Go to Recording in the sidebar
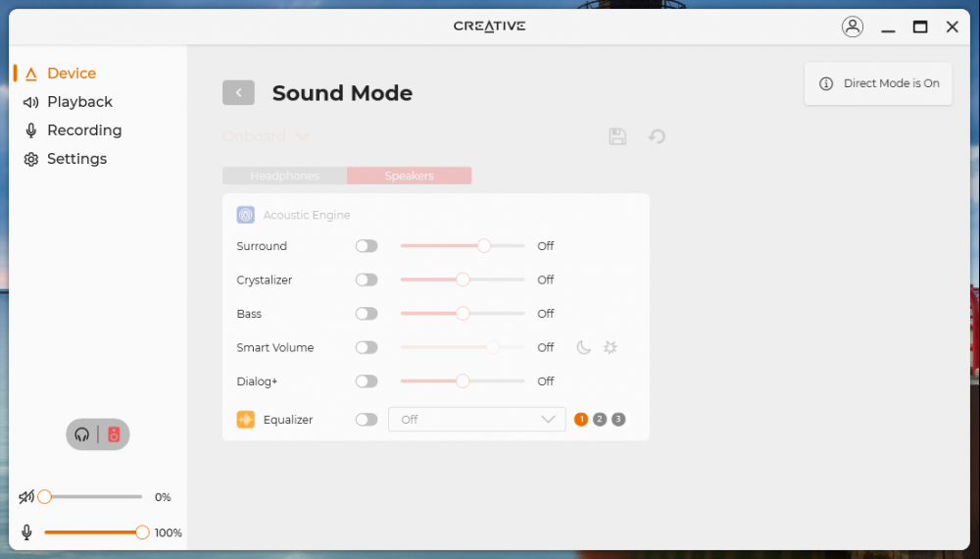Screen dimensions: 980x559 [84, 130]
